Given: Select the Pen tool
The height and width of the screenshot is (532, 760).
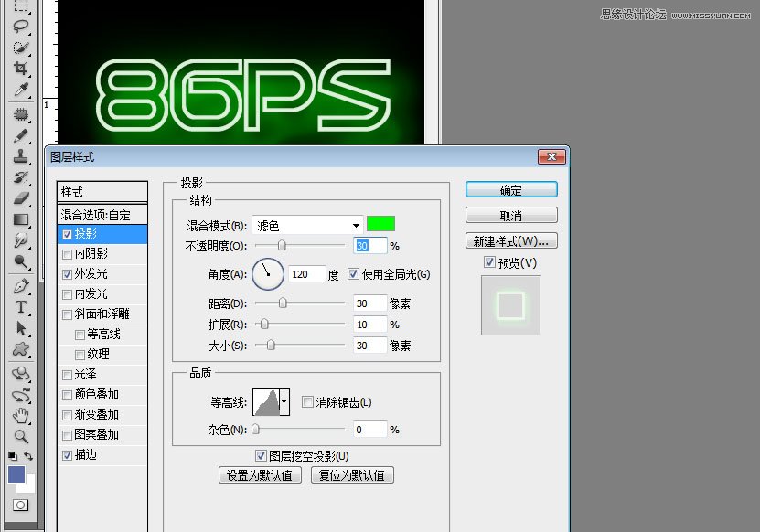Looking at the screenshot, I should pos(20,286).
